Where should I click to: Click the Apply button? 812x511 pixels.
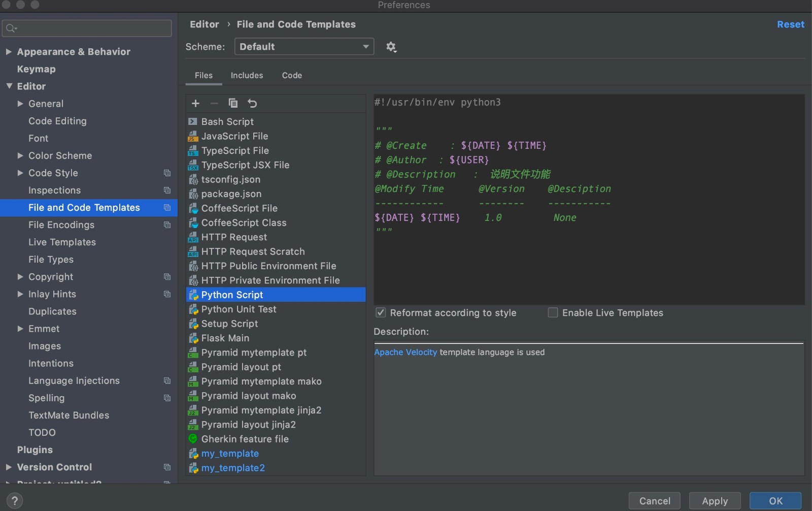(x=715, y=501)
